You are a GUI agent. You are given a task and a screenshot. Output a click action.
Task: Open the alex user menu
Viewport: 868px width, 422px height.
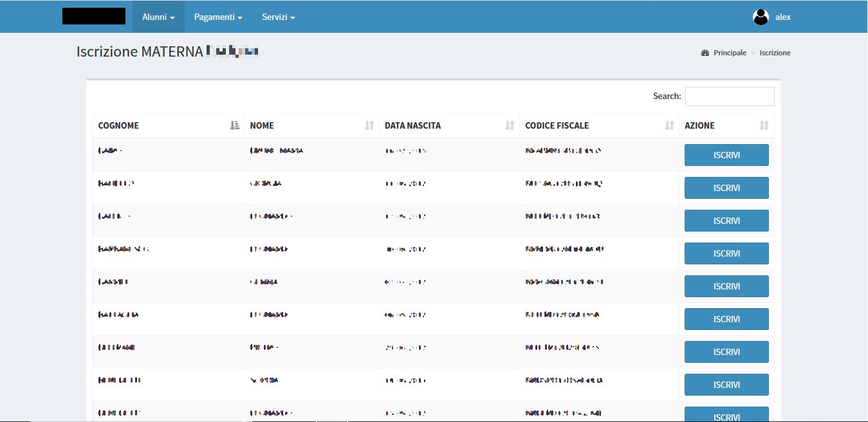click(782, 17)
